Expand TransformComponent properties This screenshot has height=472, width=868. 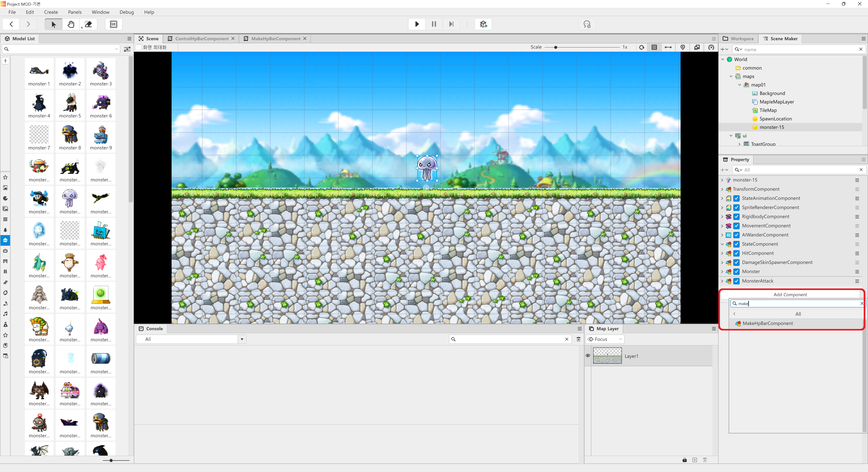coord(722,189)
